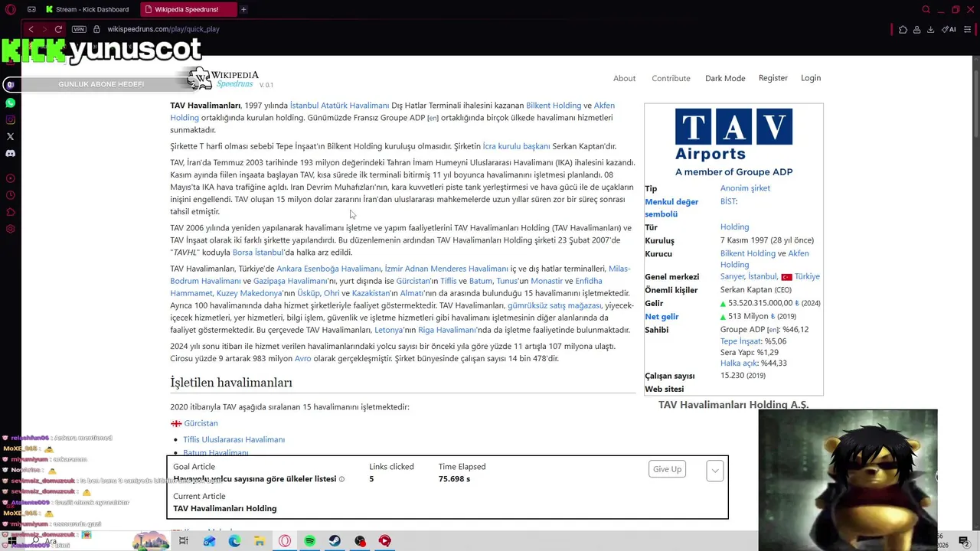
Task: Click the info icon beside goal article
Action: pos(341,479)
